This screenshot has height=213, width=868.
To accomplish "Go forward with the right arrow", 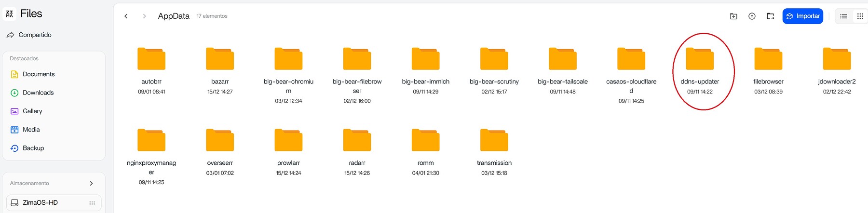I will tap(144, 16).
